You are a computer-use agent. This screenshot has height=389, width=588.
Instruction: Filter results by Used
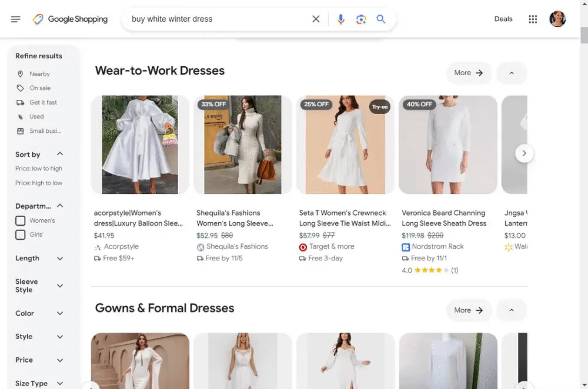click(36, 116)
